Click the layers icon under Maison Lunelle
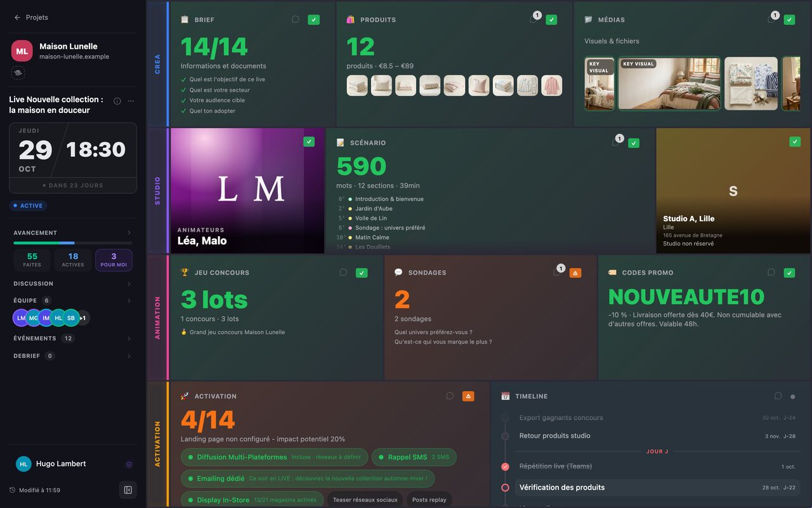 coord(18,73)
